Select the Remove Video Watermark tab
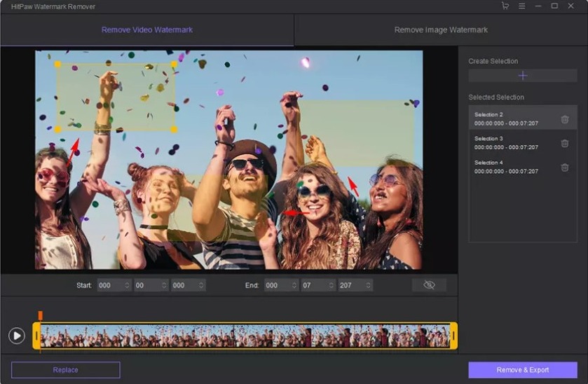The image size is (588, 384). (146, 30)
